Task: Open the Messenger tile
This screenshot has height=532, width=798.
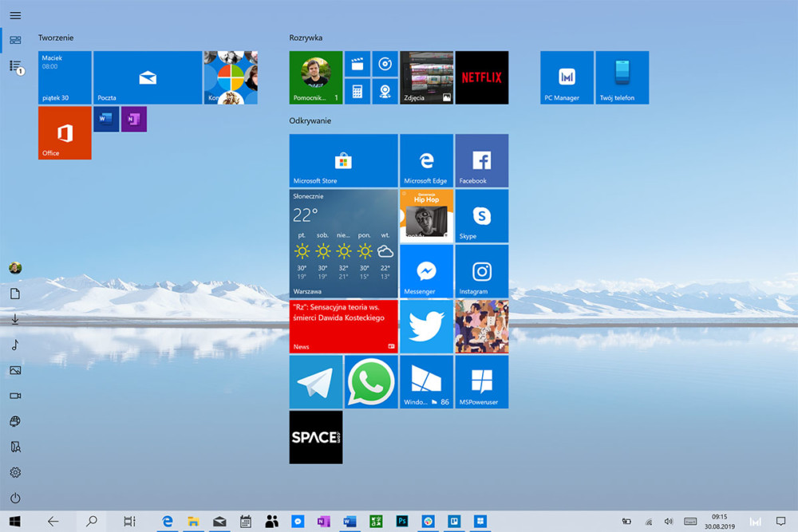Action: click(426, 272)
